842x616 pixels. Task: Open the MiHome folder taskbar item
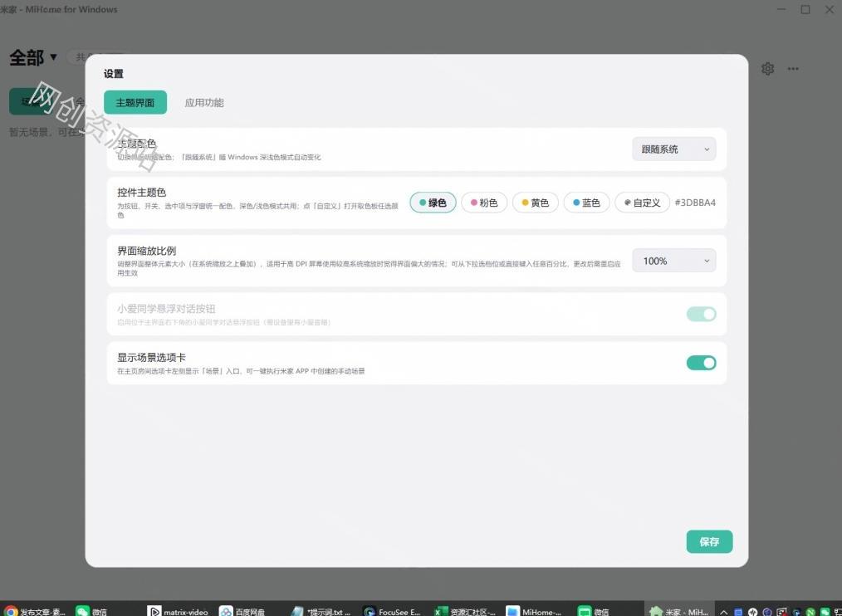(534, 611)
